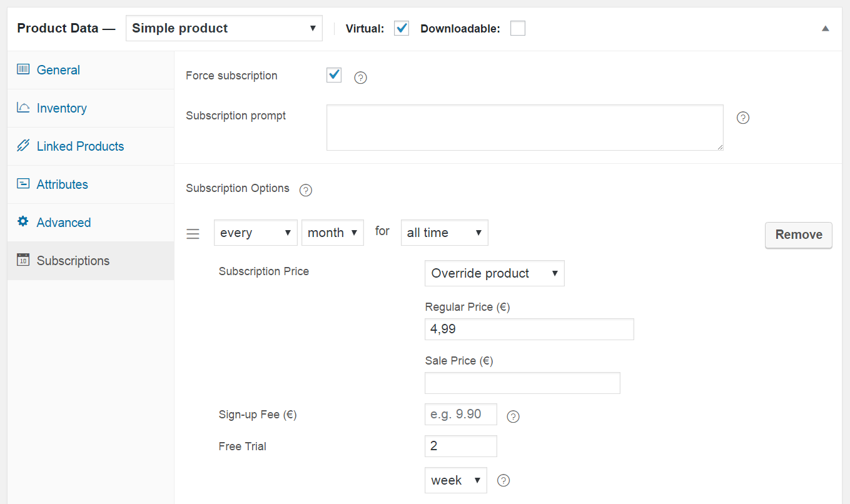The width and height of the screenshot is (850, 504).
Task: Collapse the Product Data panel arrow
Action: tap(826, 29)
